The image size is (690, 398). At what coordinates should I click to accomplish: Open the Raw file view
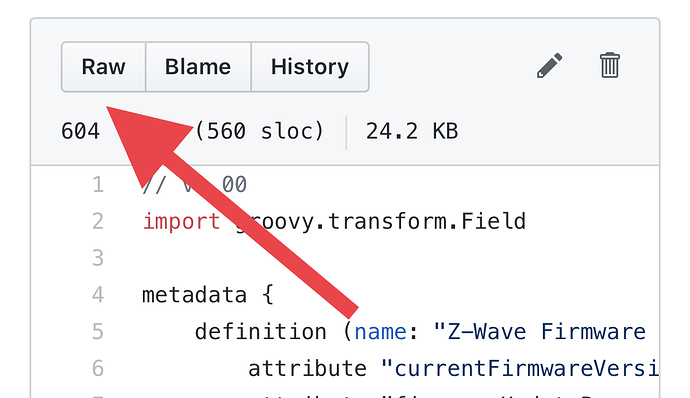coord(103,67)
